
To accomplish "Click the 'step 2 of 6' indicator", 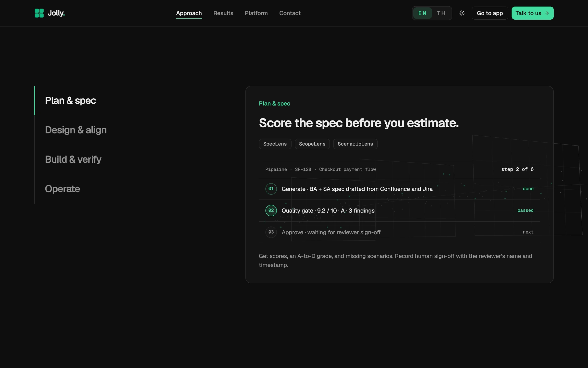I will point(517,169).
